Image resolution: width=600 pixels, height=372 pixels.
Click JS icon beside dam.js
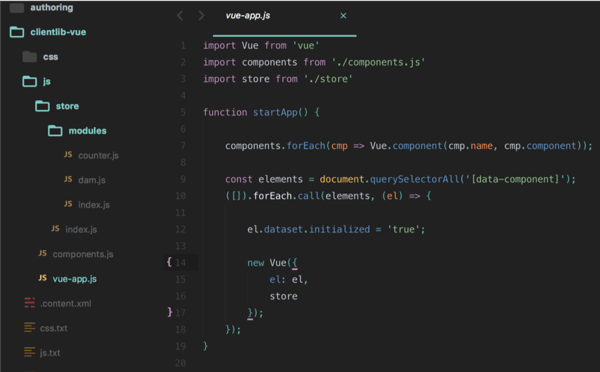(68, 179)
